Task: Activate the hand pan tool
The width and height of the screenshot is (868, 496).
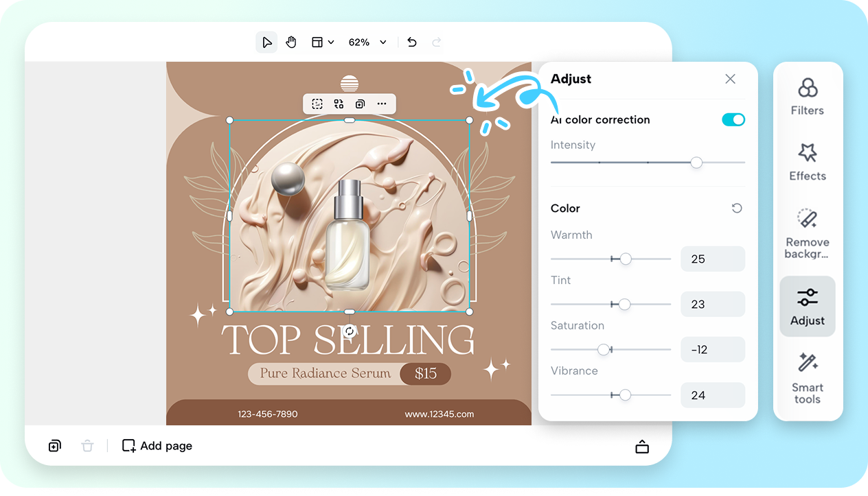Action: [x=290, y=42]
